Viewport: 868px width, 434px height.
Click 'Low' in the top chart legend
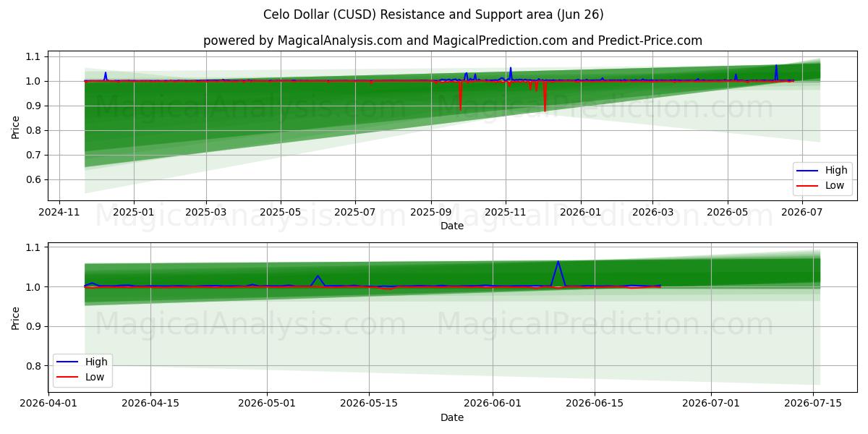(834, 186)
